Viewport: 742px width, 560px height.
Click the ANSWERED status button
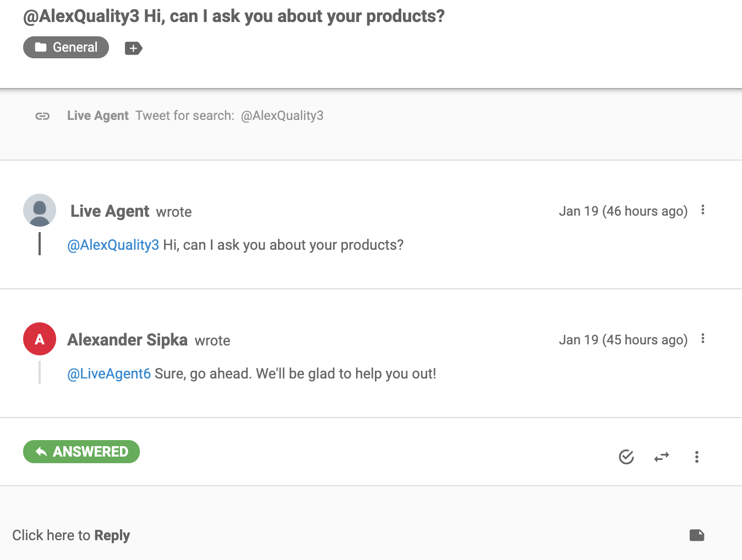point(81,452)
